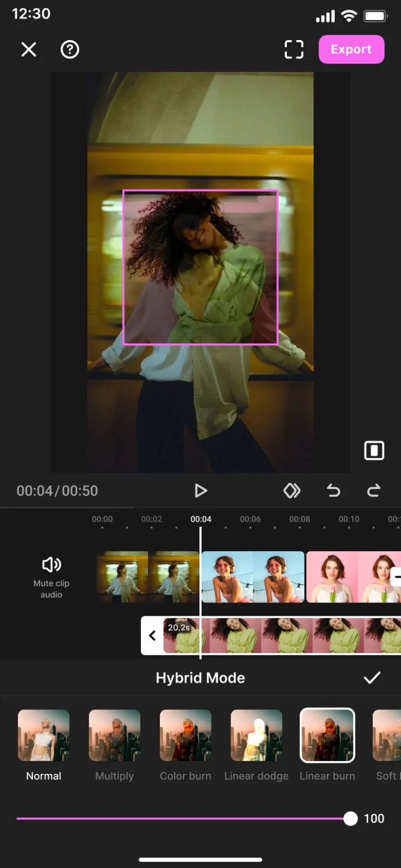Image resolution: width=401 pixels, height=868 pixels.
Task: Redo the last edit
Action: [374, 491]
